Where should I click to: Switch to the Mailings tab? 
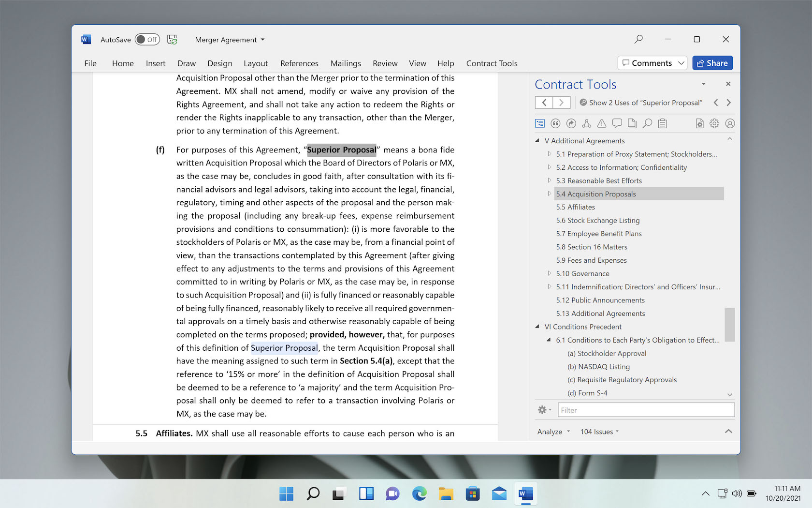(346, 63)
